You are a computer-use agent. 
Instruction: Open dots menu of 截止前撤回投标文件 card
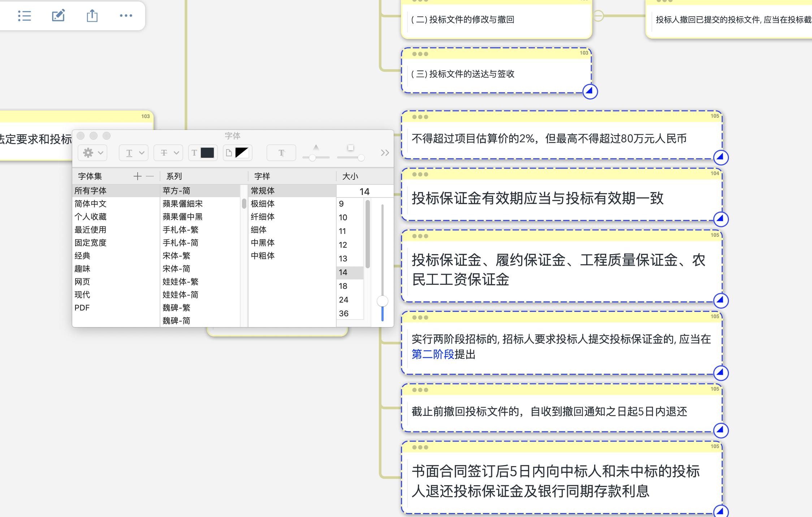tap(420, 390)
